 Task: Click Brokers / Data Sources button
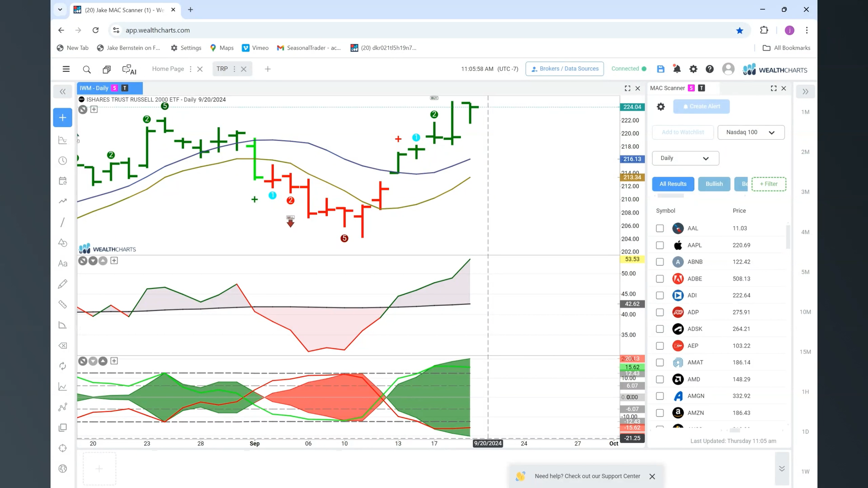pyautogui.click(x=565, y=69)
